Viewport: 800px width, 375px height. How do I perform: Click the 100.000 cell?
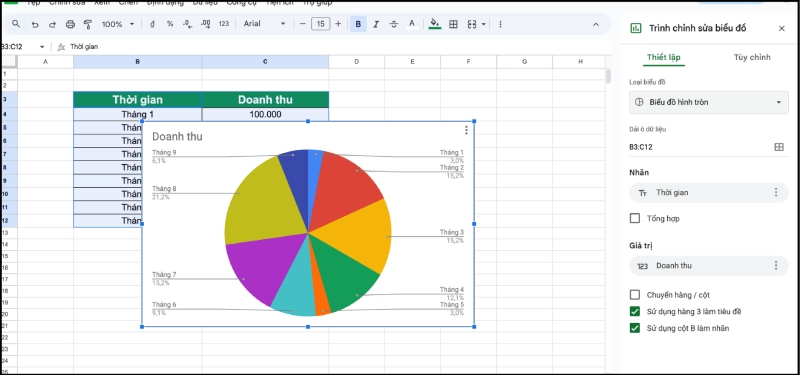[x=265, y=114]
